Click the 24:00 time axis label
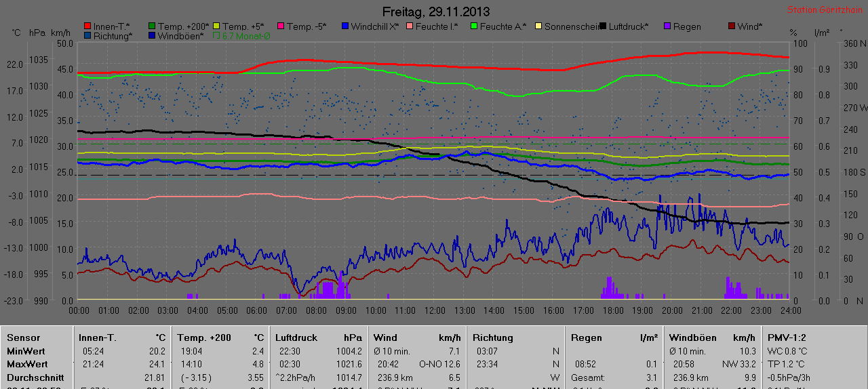 point(790,310)
